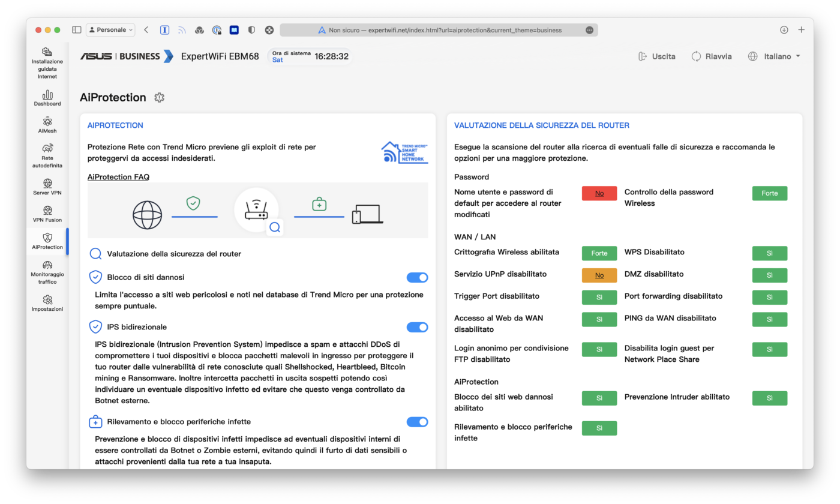The height and width of the screenshot is (504, 840).
Task: Click the Password section label
Action: click(x=472, y=177)
